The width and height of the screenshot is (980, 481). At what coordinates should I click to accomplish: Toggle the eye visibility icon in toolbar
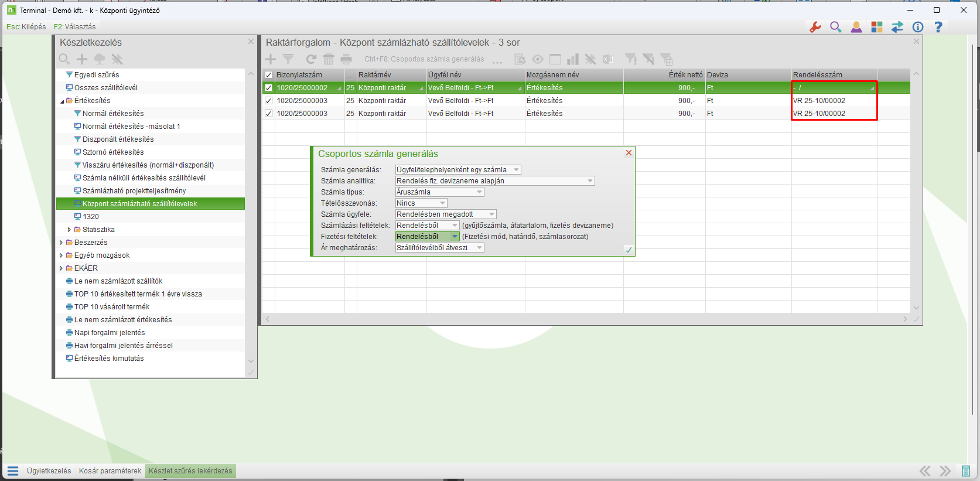coord(538,59)
